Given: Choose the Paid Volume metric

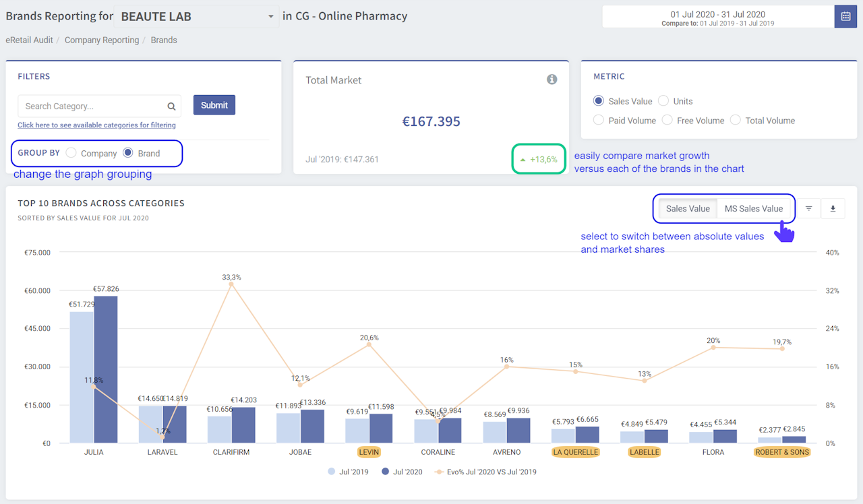Looking at the screenshot, I should 599,120.
